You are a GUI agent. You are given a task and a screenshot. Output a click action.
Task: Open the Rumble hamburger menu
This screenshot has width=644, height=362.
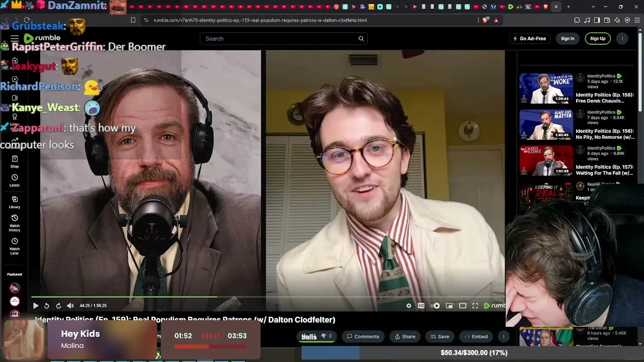point(15,39)
